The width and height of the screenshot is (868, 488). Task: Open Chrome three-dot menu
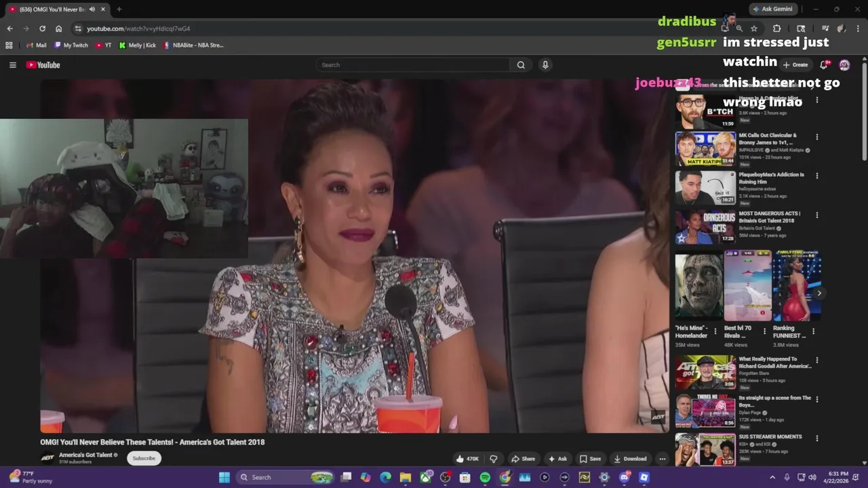coord(859,28)
